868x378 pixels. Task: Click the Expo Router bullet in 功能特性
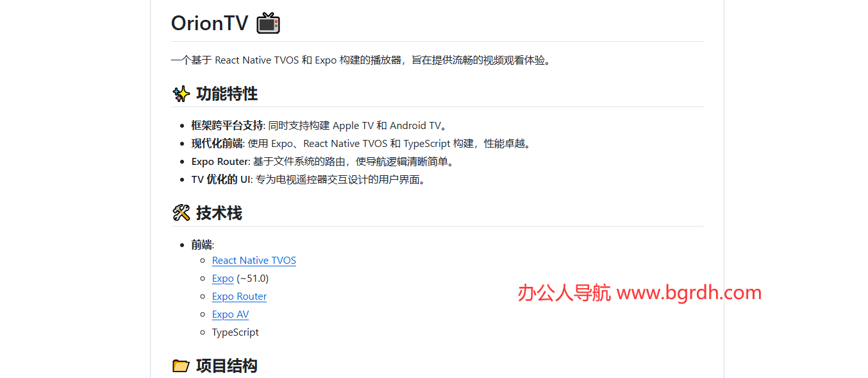pyautogui.click(x=220, y=161)
